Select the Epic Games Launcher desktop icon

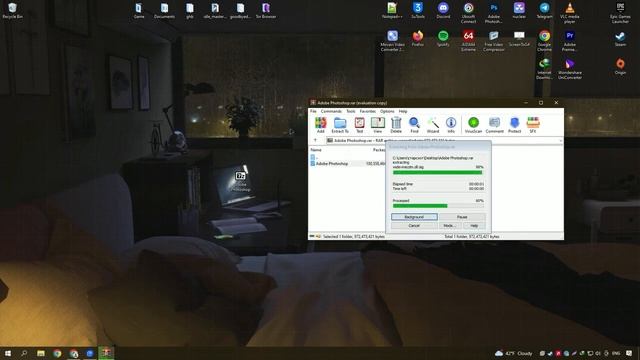click(x=620, y=13)
